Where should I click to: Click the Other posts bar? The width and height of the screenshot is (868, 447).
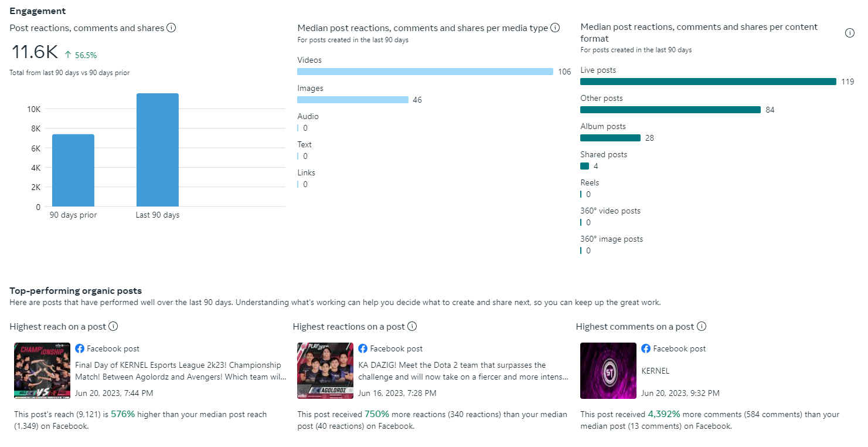670,110
